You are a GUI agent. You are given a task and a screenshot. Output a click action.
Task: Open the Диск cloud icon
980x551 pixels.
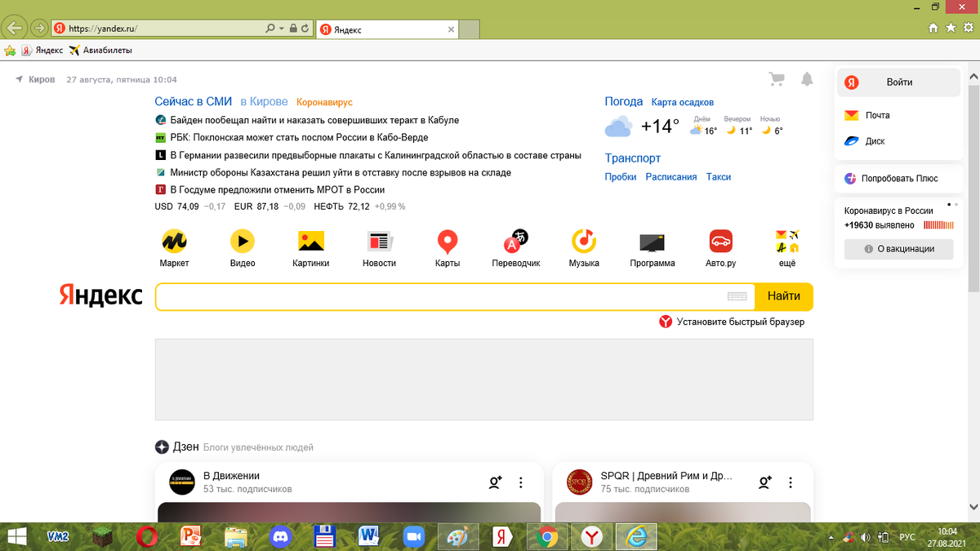pos(852,141)
